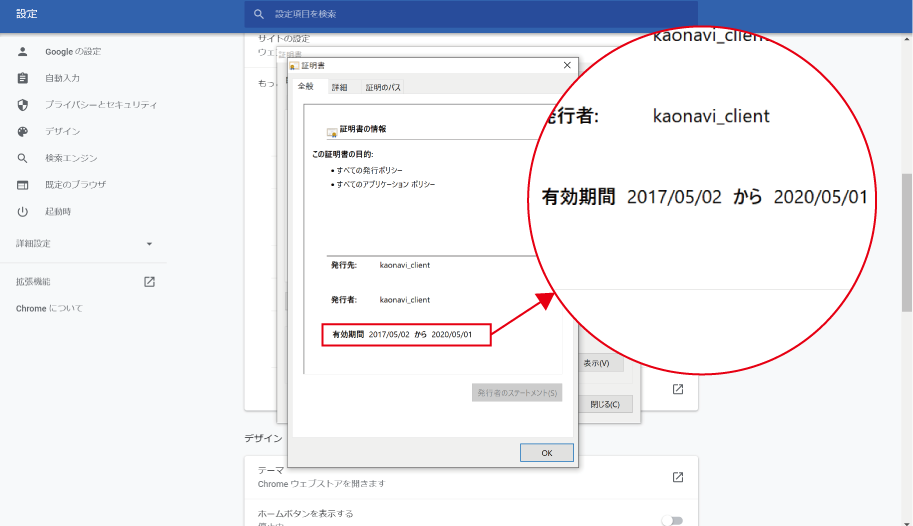Select the 既定のブラウザ window icon
The height and width of the screenshot is (526, 913).
pos(22,185)
